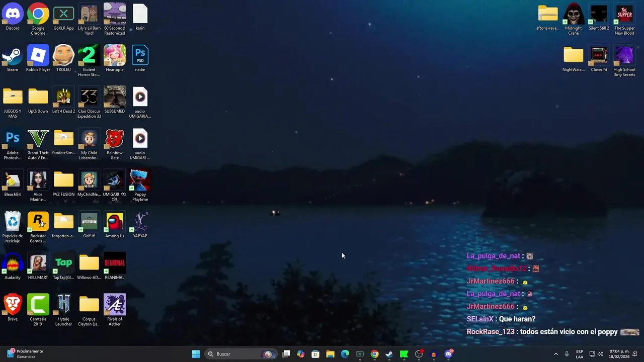Viewport: 644px width, 362px height.
Task: Open Microsoft Store from the taskbar
Action: [315, 354]
